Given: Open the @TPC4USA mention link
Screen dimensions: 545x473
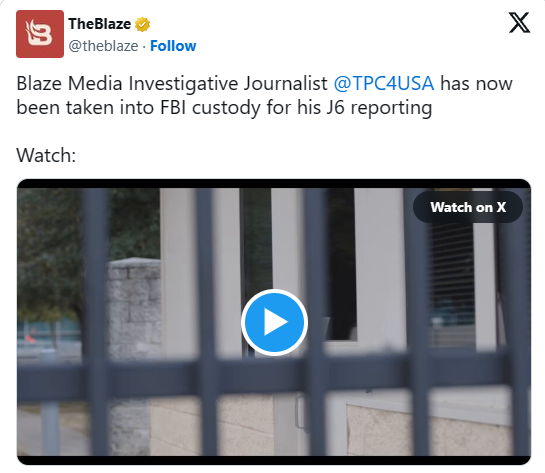Looking at the screenshot, I should click(384, 83).
